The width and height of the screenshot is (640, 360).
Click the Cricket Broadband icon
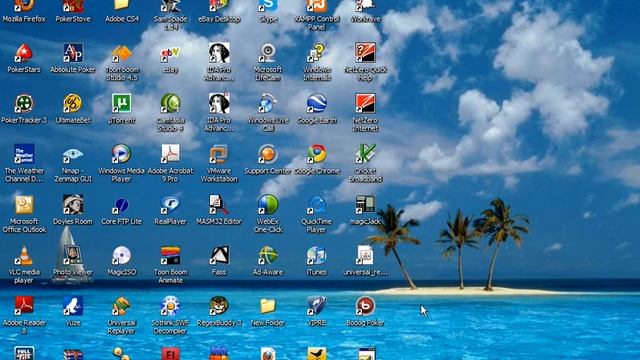click(x=365, y=154)
